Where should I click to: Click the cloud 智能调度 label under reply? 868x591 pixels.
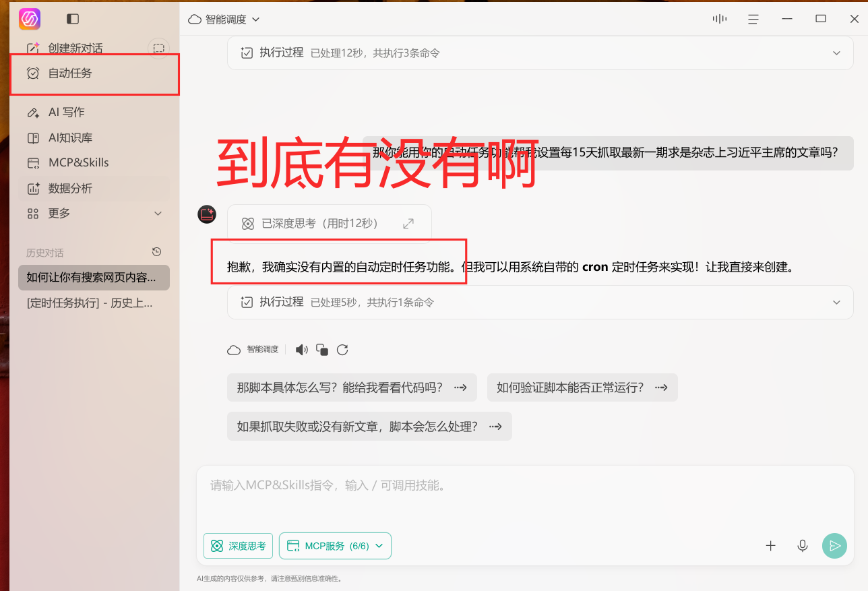(253, 350)
